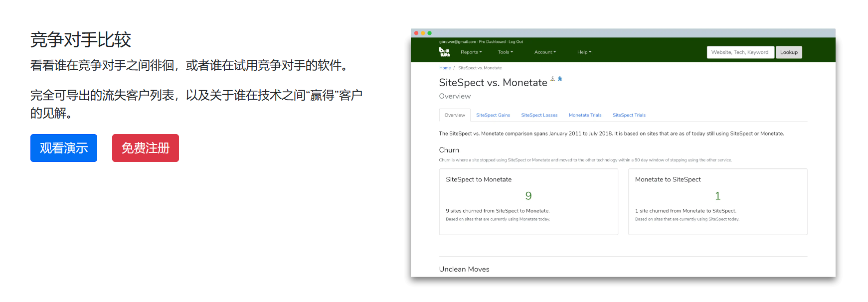Screen dimensions: 868x302
Task: Click the paragraph starting 看看谁在竞争对手之间徘徊
Action: tap(189, 65)
